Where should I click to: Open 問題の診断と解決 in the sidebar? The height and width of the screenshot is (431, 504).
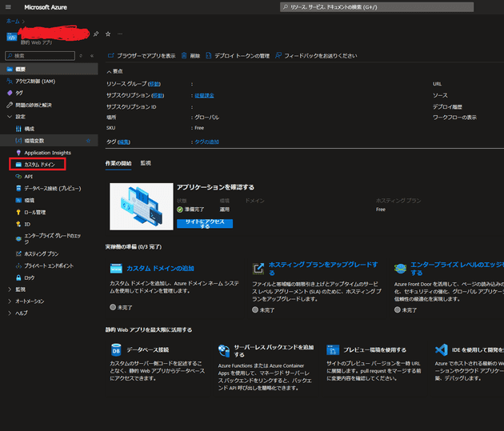34,105
